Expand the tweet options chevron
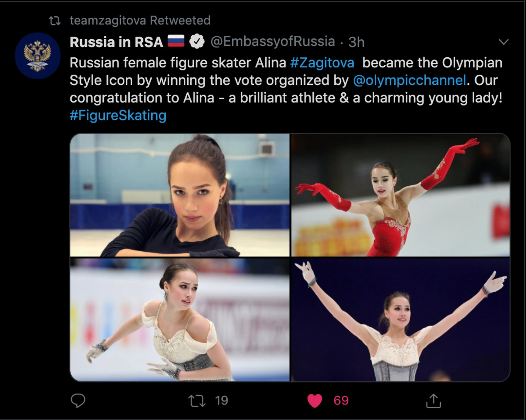The width and height of the screenshot is (526, 420). 504,42
